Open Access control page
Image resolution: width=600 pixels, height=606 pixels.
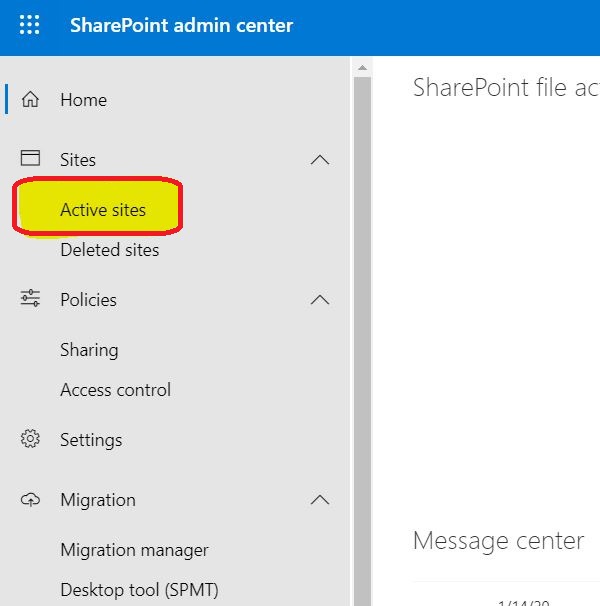coord(116,390)
